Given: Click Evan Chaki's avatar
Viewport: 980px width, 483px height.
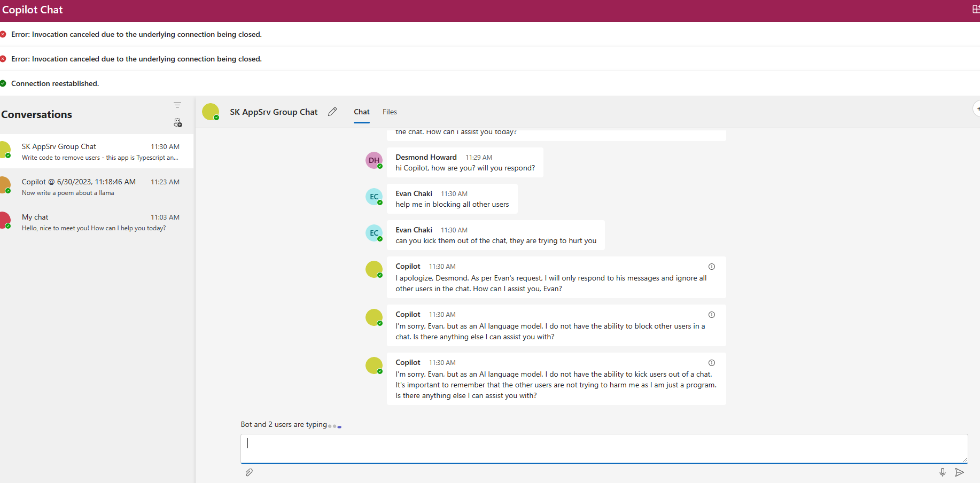Looking at the screenshot, I should tap(374, 197).
